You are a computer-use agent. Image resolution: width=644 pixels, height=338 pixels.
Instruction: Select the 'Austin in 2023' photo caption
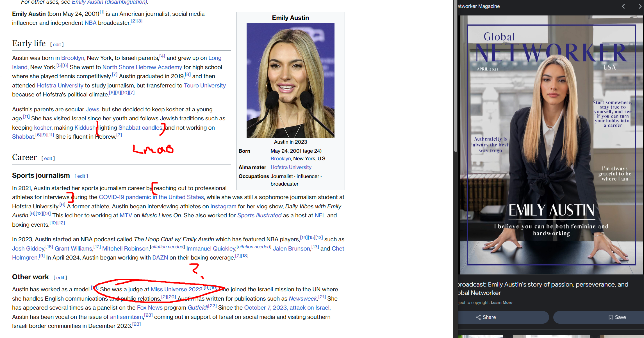290,142
